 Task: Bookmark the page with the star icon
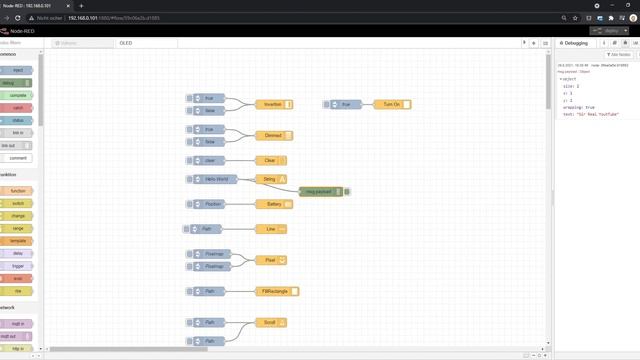pos(575,18)
